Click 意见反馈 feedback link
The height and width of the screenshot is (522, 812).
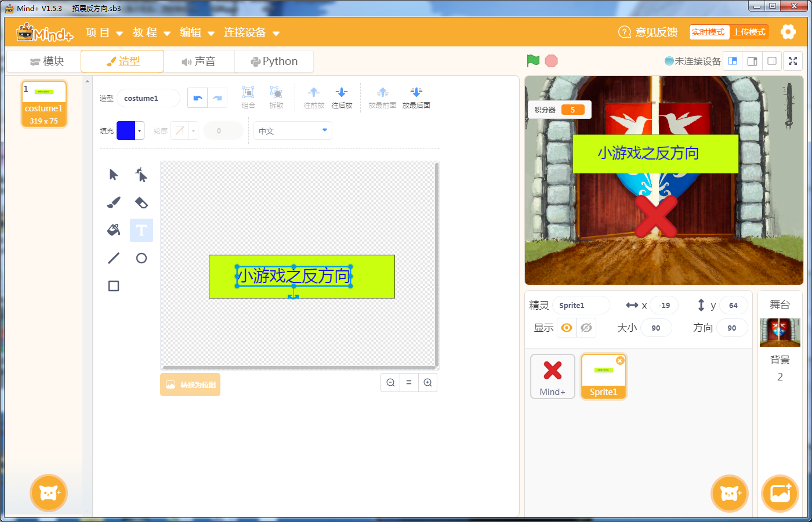[648, 32]
